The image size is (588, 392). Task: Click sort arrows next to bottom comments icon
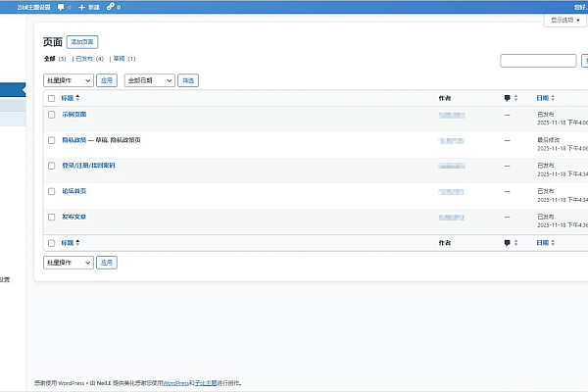coord(516,243)
